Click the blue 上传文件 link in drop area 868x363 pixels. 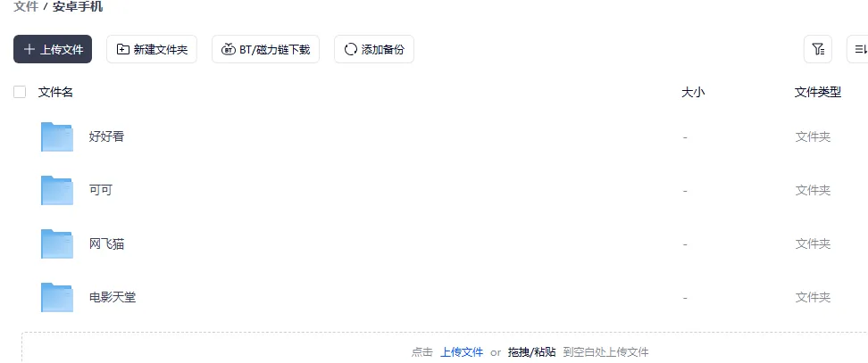(462, 352)
